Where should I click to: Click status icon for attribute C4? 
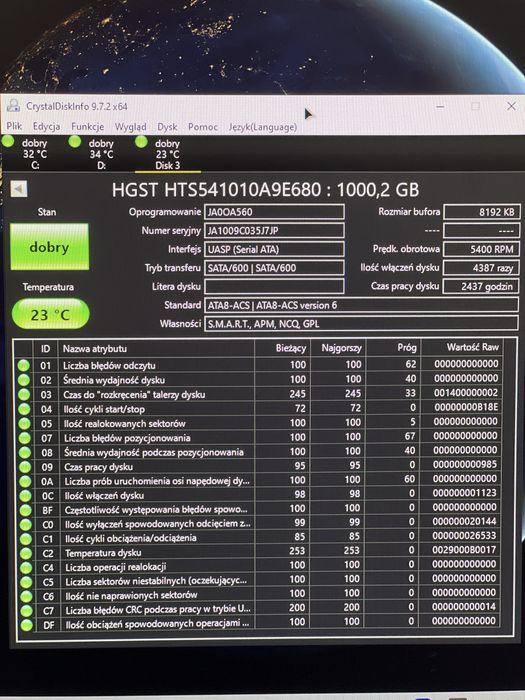coord(26,567)
